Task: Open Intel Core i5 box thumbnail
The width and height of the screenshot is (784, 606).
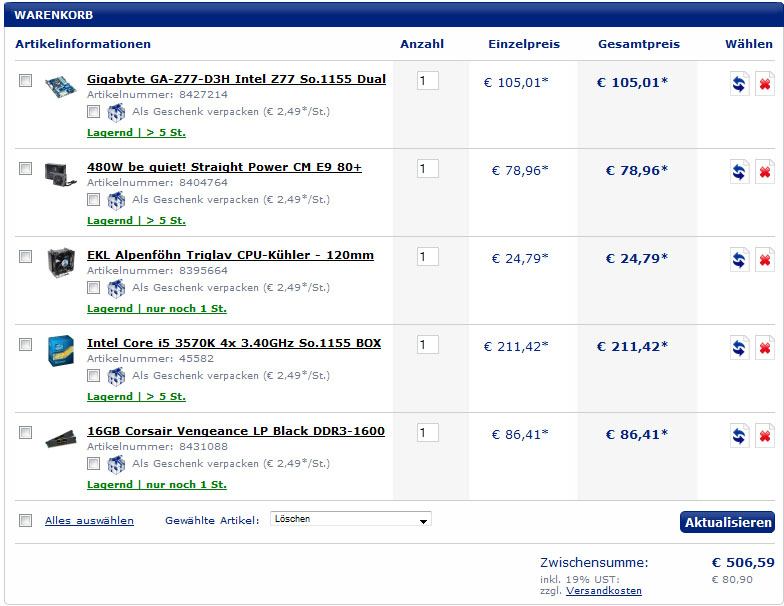Action: 60,350
